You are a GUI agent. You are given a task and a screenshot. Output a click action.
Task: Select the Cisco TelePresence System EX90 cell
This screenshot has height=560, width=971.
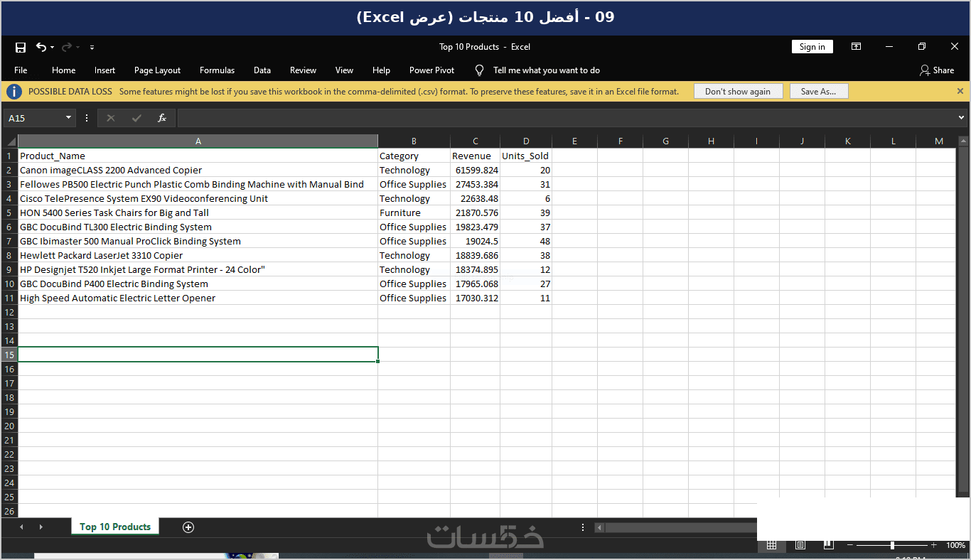pyautogui.click(x=198, y=198)
